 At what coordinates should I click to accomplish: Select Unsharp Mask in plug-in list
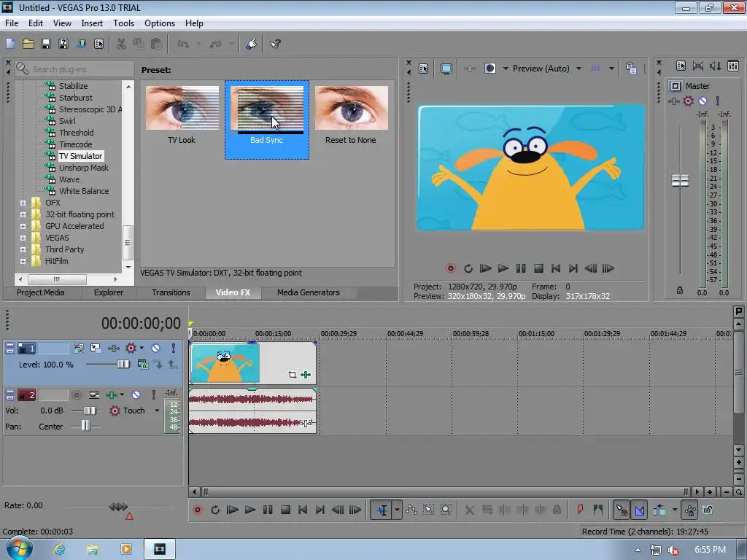click(x=83, y=168)
